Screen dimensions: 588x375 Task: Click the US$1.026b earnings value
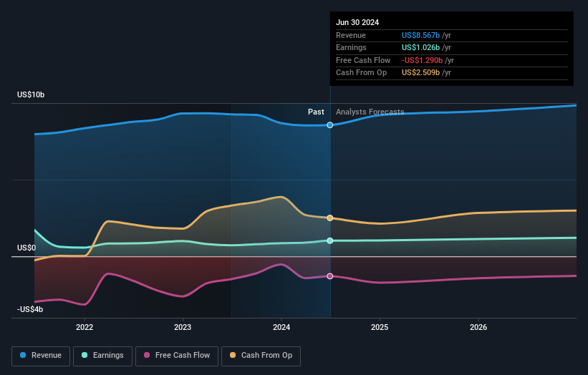pos(420,47)
